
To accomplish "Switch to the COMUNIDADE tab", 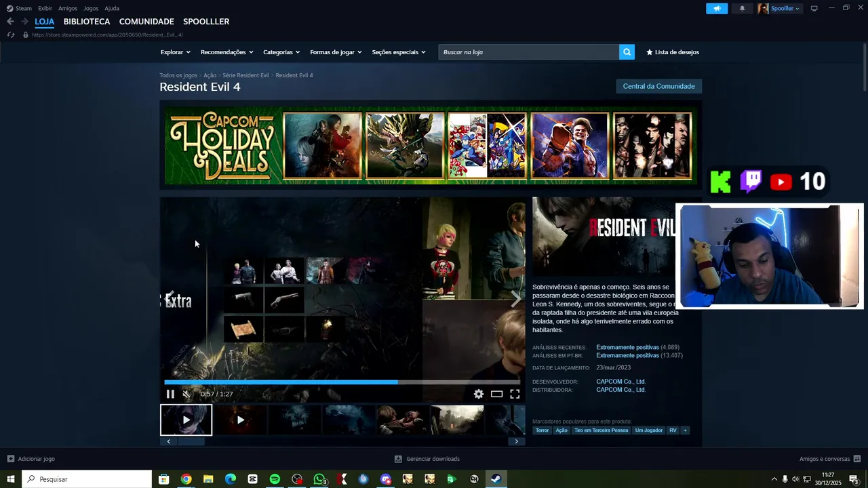I will (x=146, y=22).
